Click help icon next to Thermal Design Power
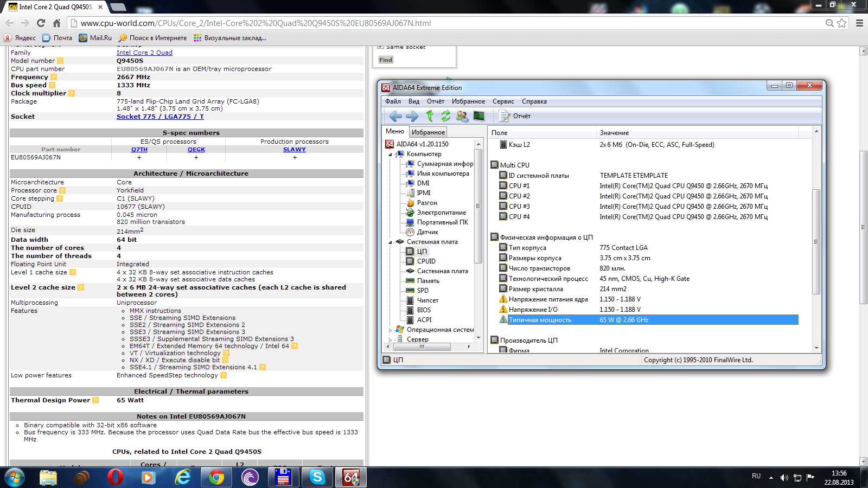This screenshot has width=868, height=488. point(95,400)
